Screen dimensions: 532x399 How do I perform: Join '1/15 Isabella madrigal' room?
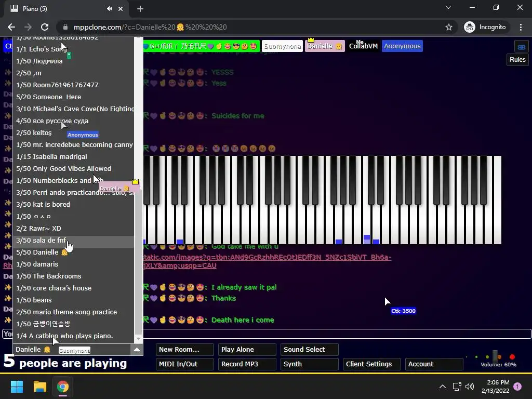point(74,157)
